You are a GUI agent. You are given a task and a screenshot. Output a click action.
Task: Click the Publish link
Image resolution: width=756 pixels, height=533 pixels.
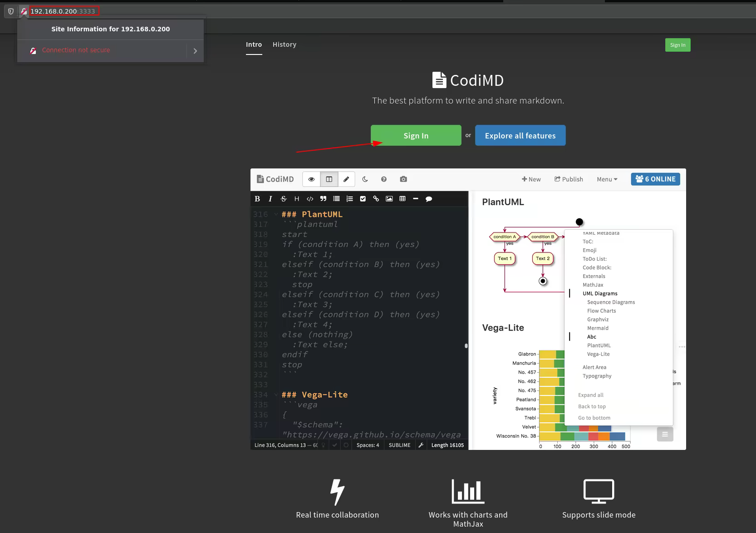568,179
